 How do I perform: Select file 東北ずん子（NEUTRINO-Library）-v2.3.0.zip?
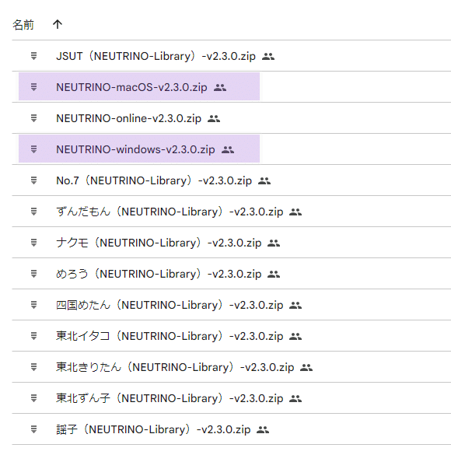[170, 398]
